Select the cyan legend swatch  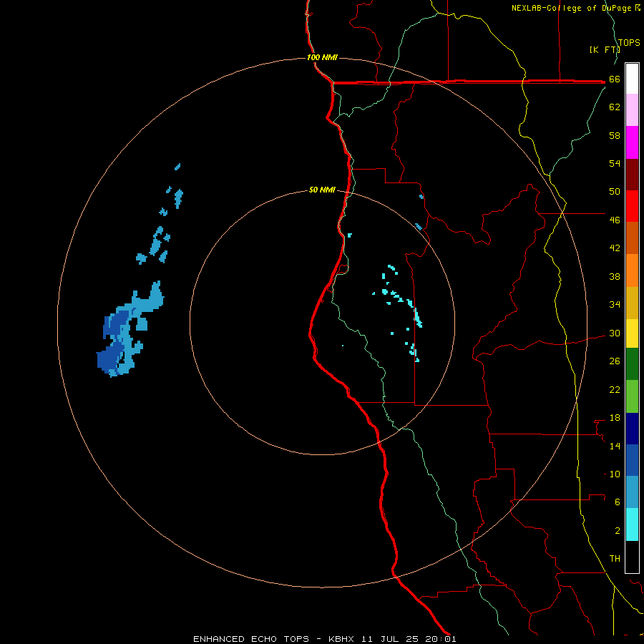[x=632, y=525]
